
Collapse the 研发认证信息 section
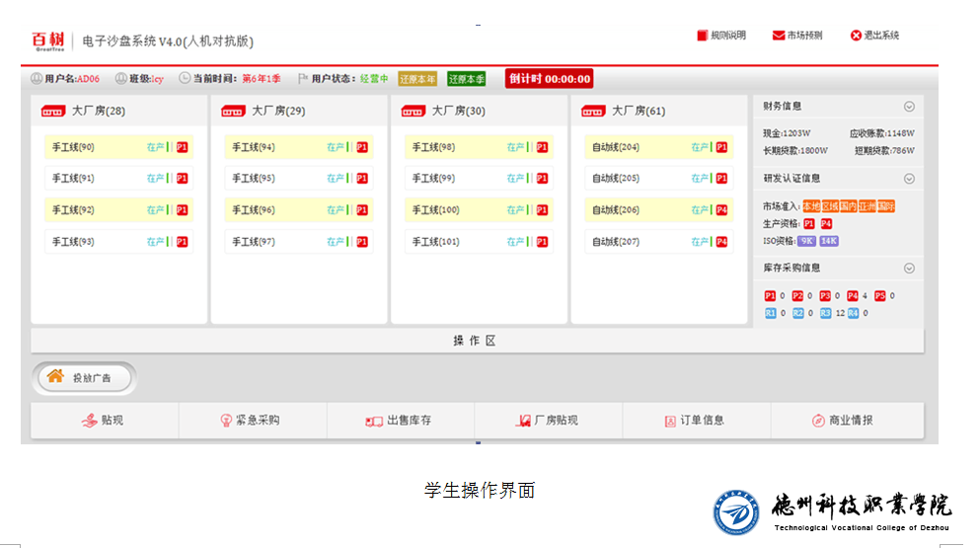coord(909,179)
